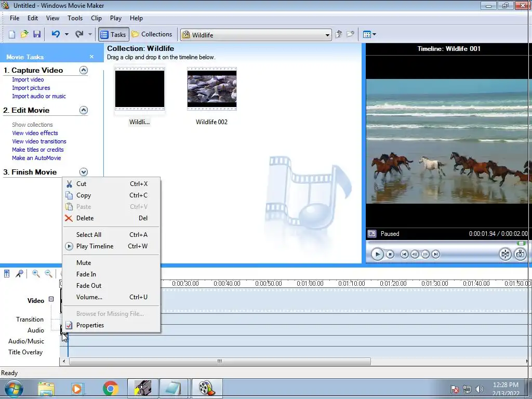This screenshot has height=399, width=532.
Task: Collapse the Edit Movie section
Action: [x=84, y=110]
